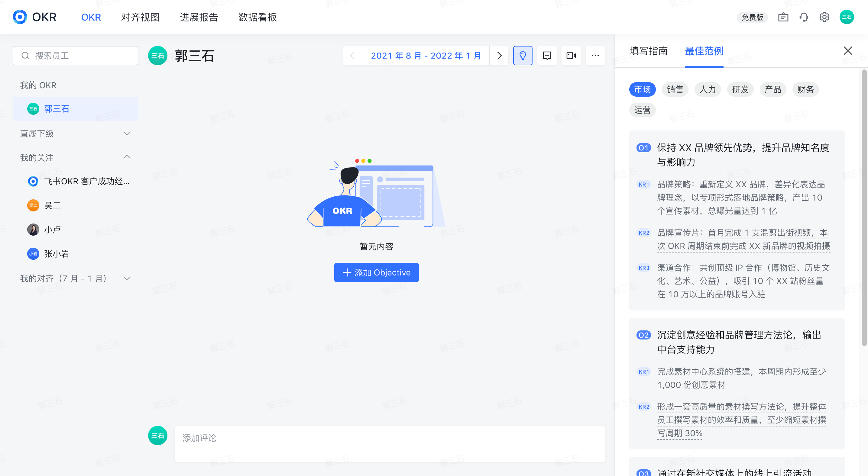Click the briefcase admin icon in header
Viewport: 868px width, 476px height.
[x=783, y=17]
